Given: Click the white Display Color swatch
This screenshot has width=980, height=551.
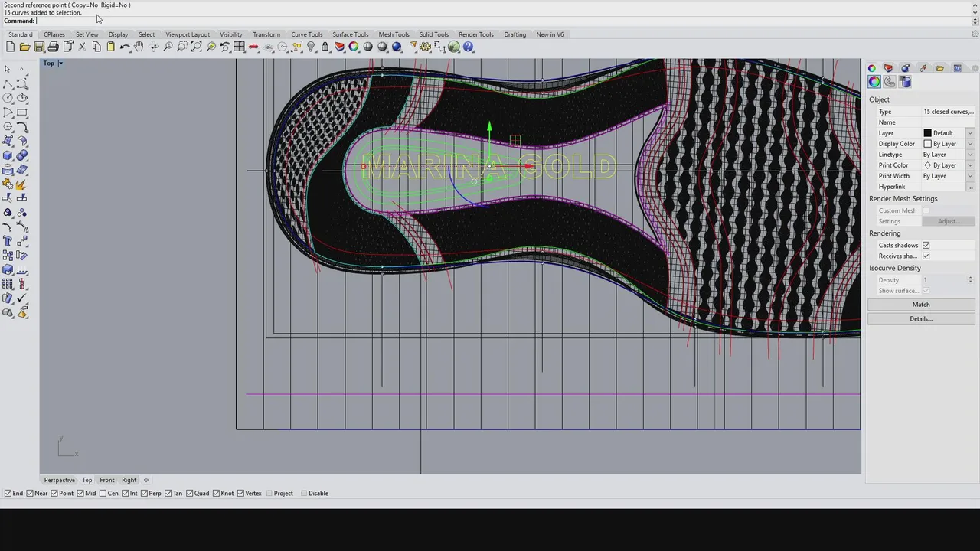Looking at the screenshot, I should pyautogui.click(x=927, y=144).
